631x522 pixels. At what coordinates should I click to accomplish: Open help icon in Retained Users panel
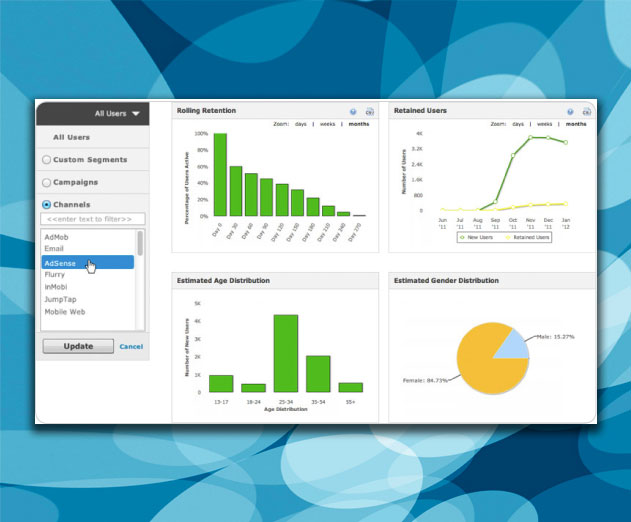click(x=570, y=112)
